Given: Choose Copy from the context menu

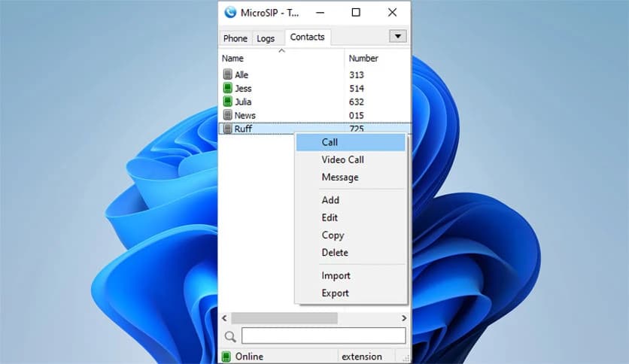Looking at the screenshot, I should click(x=351, y=235).
